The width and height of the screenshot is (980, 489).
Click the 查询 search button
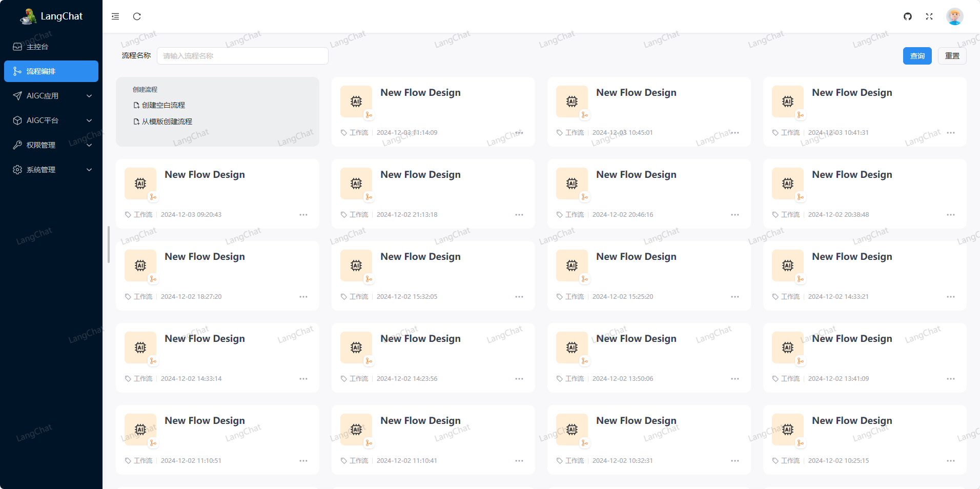click(917, 56)
